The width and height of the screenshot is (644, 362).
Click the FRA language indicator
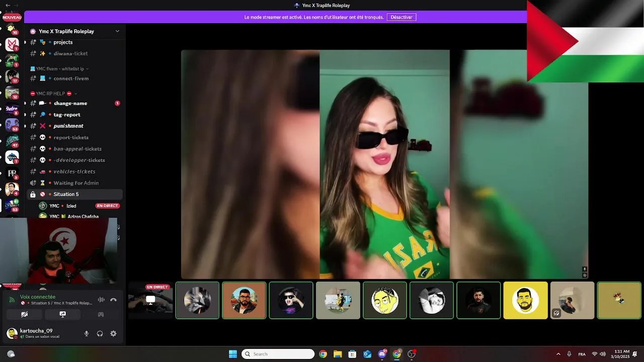click(x=582, y=354)
